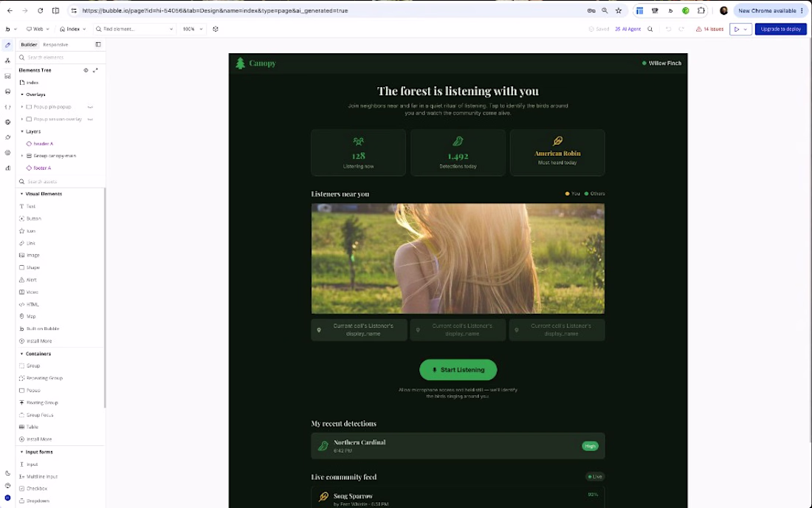Collapse the Visual Elements section
Image resolution: width=812 pixels, height=508 pixels.
point(21,193)
